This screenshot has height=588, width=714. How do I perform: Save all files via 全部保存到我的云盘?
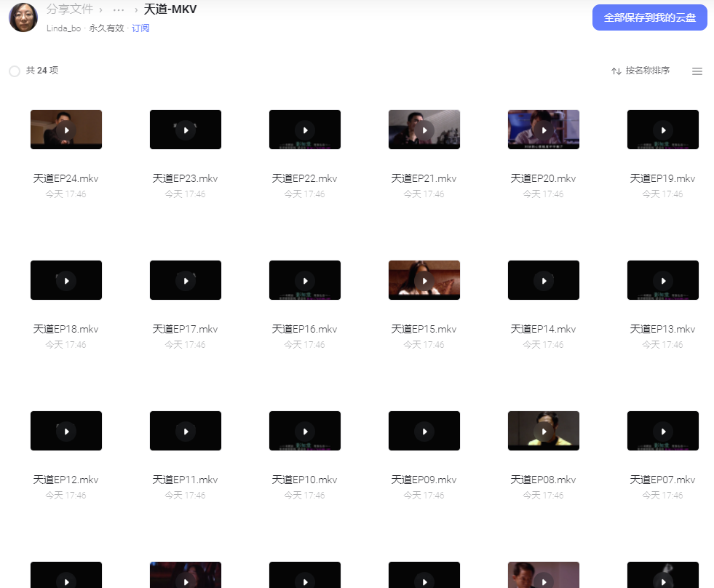click(x=649, y=17)
